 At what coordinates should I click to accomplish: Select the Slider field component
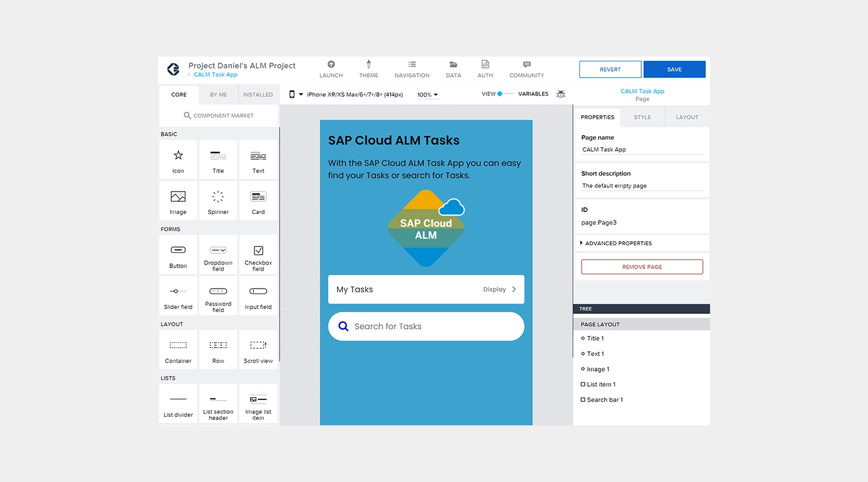coord(178,296)
